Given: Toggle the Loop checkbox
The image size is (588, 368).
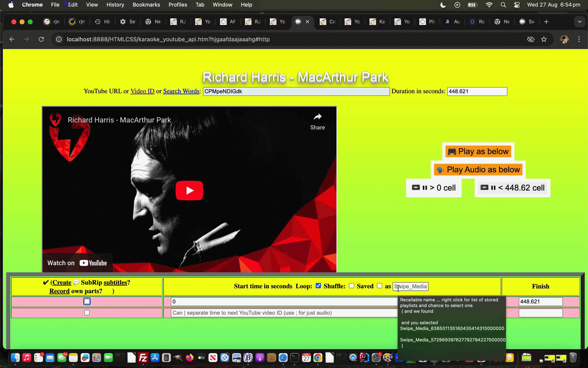Looking at the screenshot, I should coord(318,286).
